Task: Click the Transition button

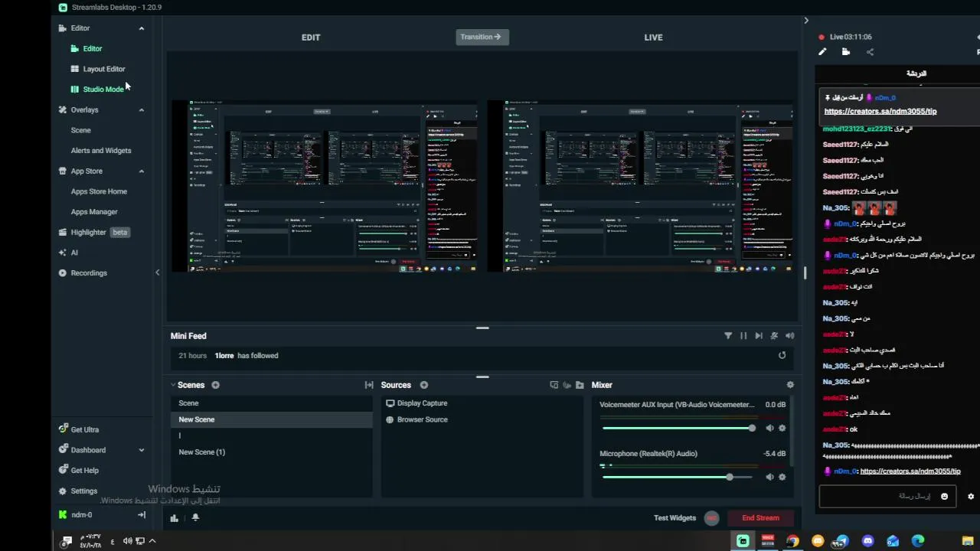Action: point(482,37)
